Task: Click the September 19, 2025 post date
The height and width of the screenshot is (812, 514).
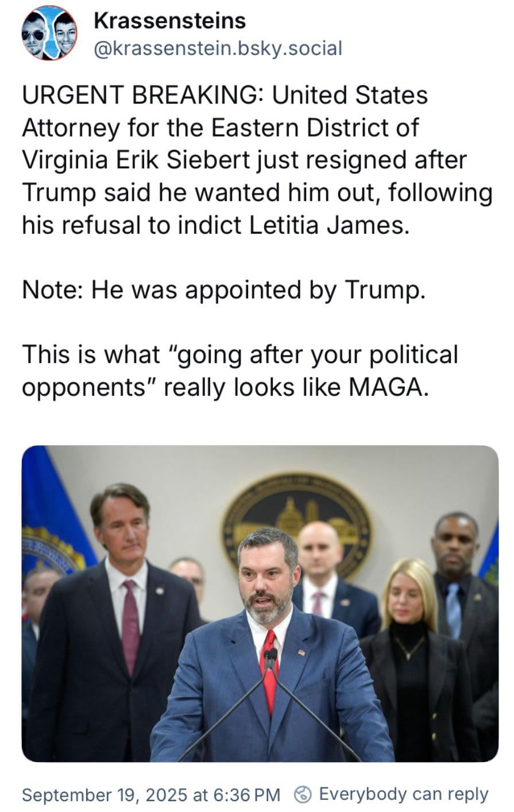Action: (104, 795)
